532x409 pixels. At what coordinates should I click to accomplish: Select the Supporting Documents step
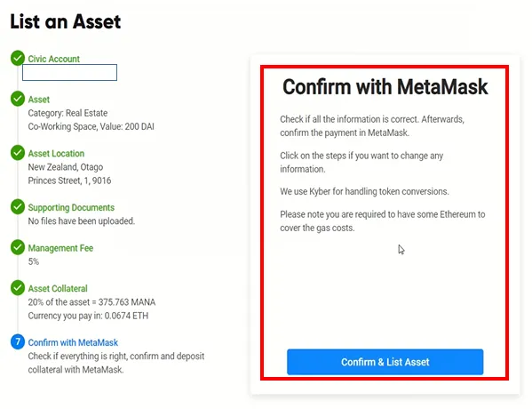[71, 207]
